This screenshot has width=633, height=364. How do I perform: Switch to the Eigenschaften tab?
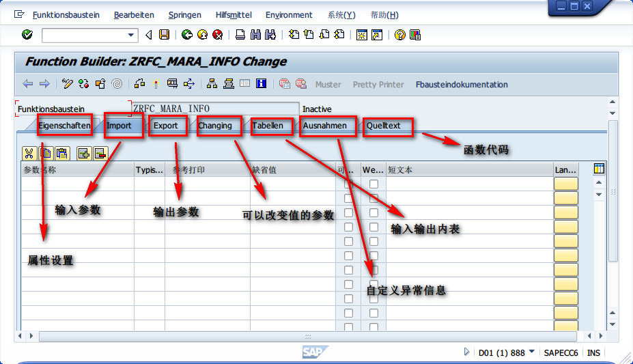tap(65, 126)
